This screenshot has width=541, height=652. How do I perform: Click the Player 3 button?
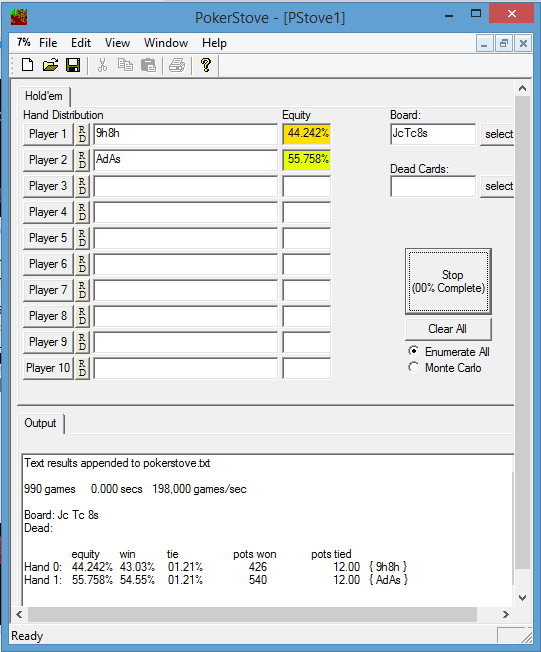(x=48, y=186)
